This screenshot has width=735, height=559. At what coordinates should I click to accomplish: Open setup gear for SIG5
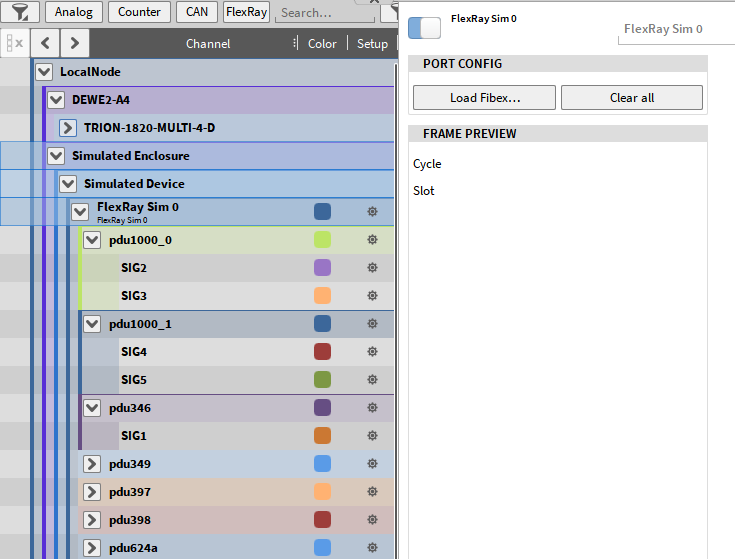(372, 380)
